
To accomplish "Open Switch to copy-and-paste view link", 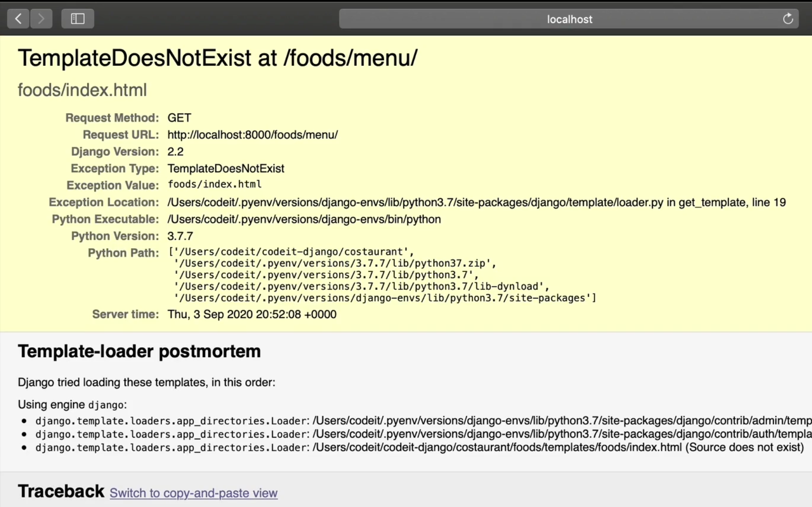I will [x=194, y=493].
